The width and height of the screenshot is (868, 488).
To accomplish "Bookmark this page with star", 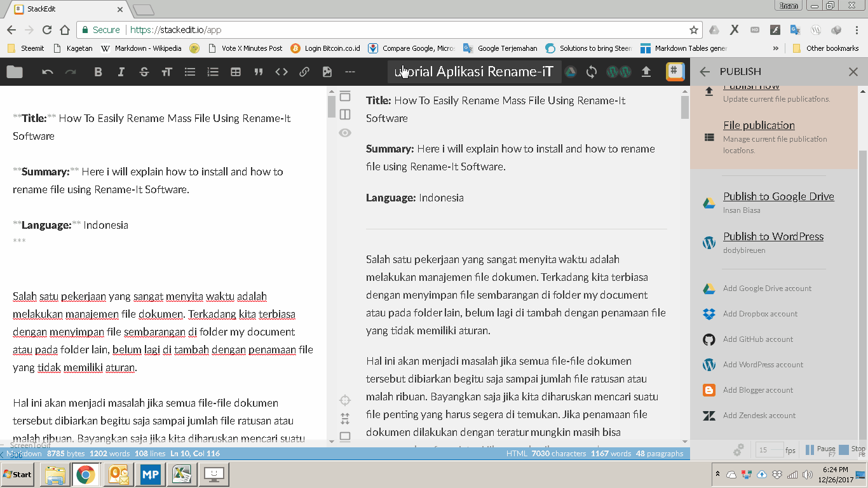I will [693, 30].
